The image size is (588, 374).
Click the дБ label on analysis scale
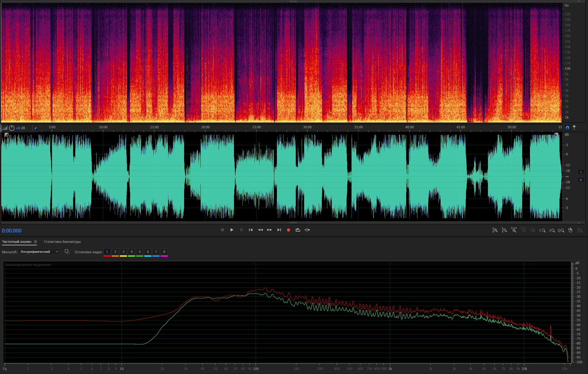point(577,263)
